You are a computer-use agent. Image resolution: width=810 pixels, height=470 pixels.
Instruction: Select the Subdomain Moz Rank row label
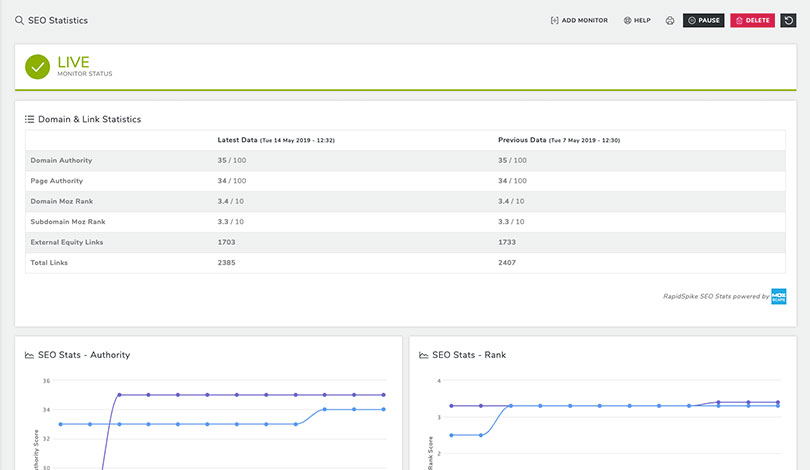pyautogui.click(x=68, y=222)
